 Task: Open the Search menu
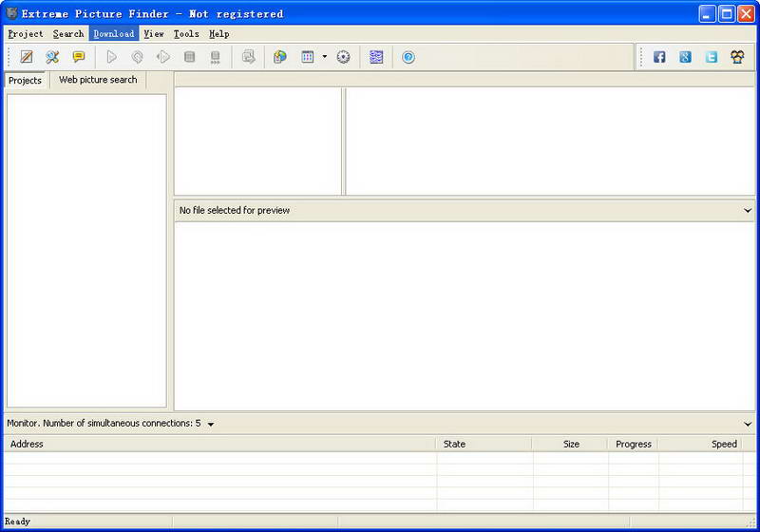68,34
